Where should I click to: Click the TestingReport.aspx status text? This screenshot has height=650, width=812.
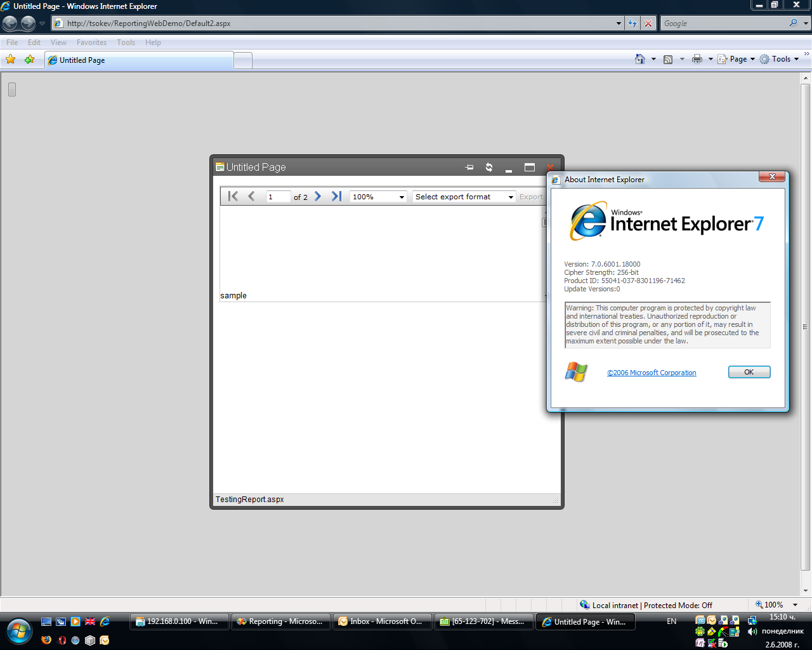coord(250,500)
